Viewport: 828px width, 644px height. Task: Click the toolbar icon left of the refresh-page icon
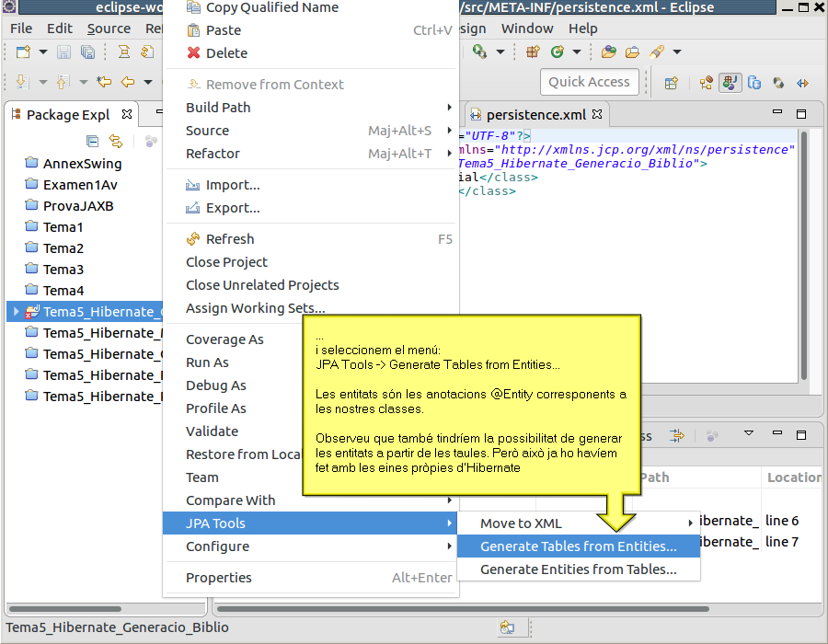tap(124, 52)
